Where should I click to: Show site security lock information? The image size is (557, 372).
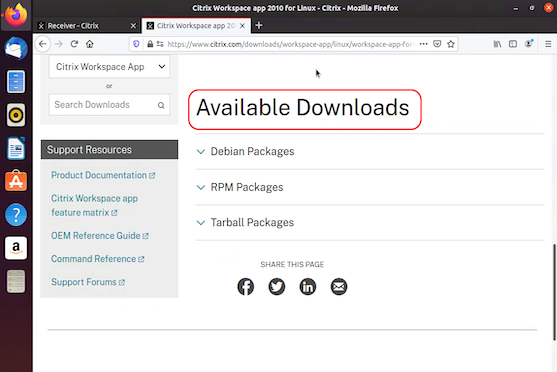[150, 44]
